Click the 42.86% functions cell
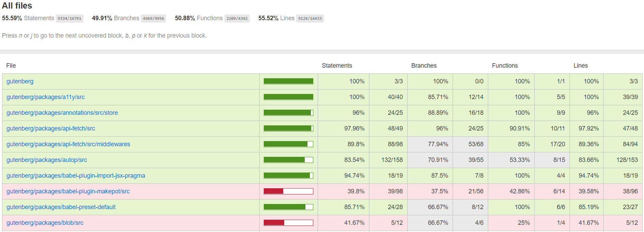 click(511, 191)
